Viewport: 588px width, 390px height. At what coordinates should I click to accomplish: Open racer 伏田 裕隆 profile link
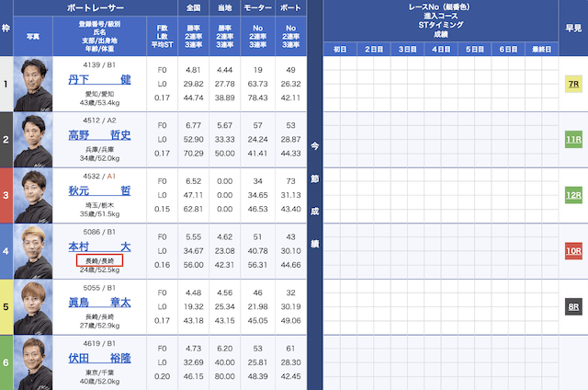99,358
